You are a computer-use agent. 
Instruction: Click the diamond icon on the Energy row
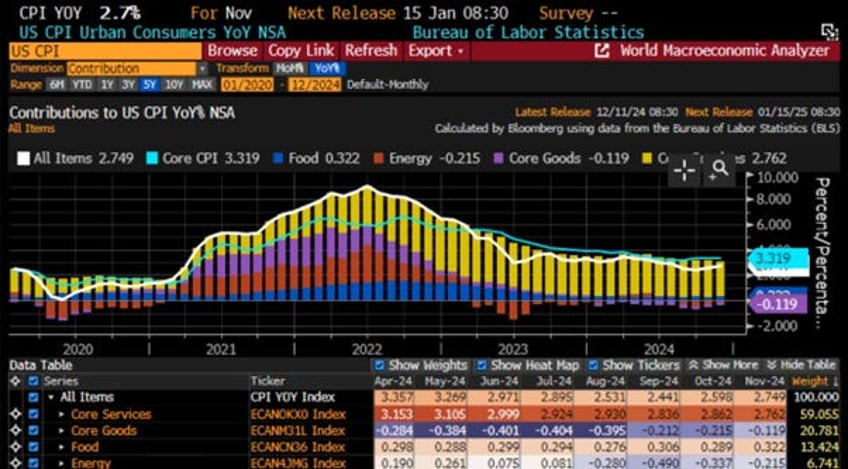click(14, 464)
